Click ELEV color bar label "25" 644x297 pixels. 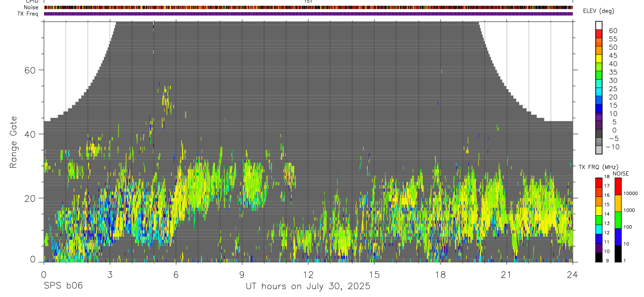click(x=613, y=89)
